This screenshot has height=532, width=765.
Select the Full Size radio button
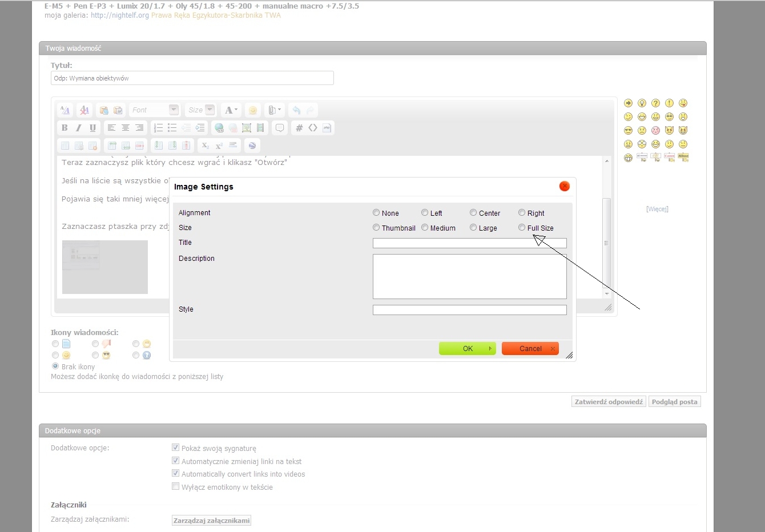522,228
